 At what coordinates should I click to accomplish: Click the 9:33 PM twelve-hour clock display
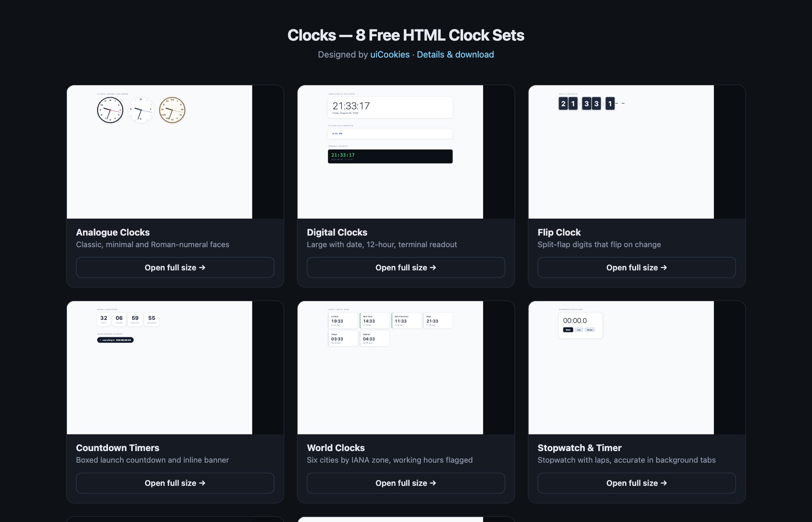click(390, 133)
